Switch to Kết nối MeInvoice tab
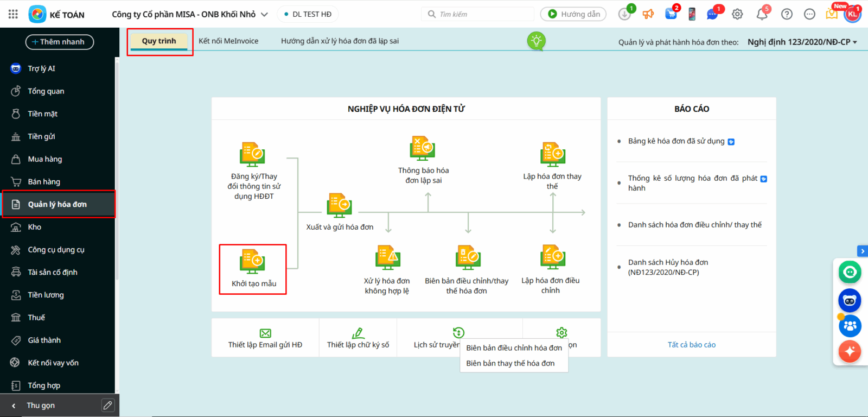 coord(228,41)
